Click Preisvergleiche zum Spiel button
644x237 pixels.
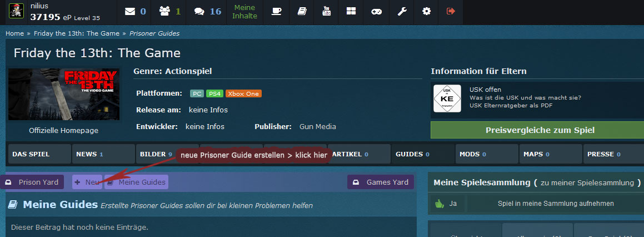pos(540,130)
